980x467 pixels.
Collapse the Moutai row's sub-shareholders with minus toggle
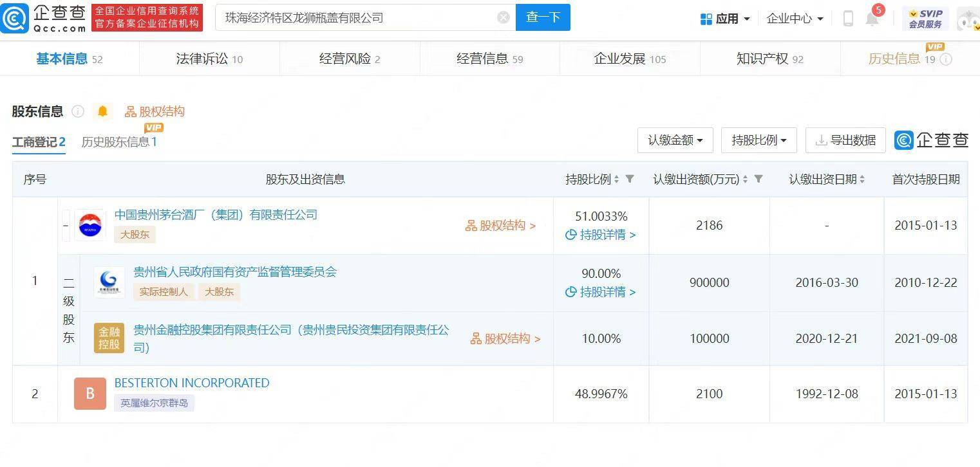(x=66, y=226)
